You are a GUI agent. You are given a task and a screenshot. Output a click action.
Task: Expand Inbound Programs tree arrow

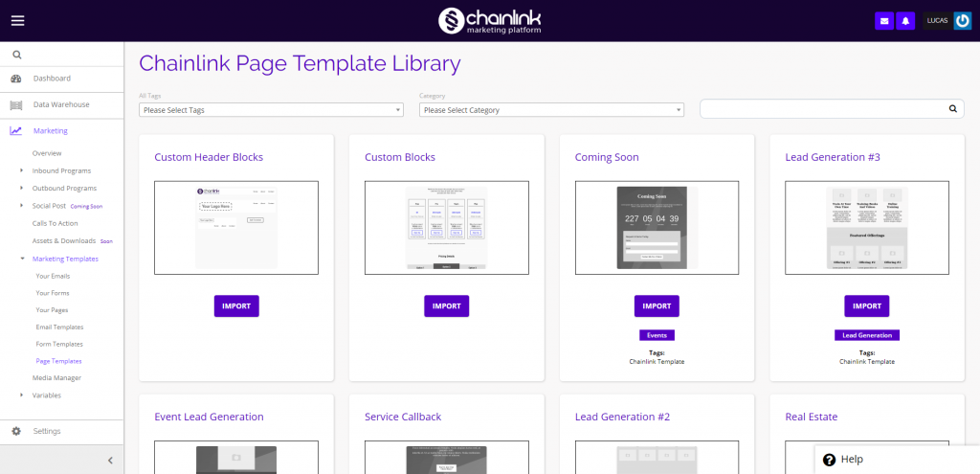coord(21,170)
